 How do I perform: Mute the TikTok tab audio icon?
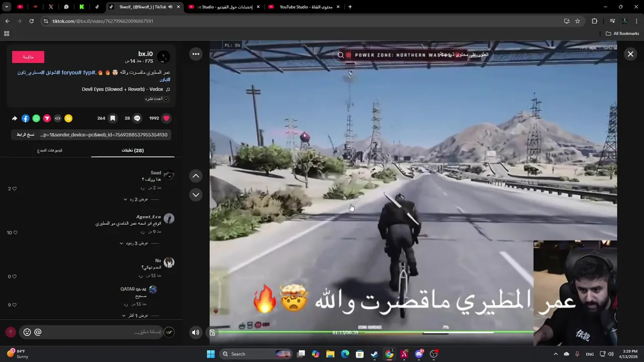[x=170, y=7]
